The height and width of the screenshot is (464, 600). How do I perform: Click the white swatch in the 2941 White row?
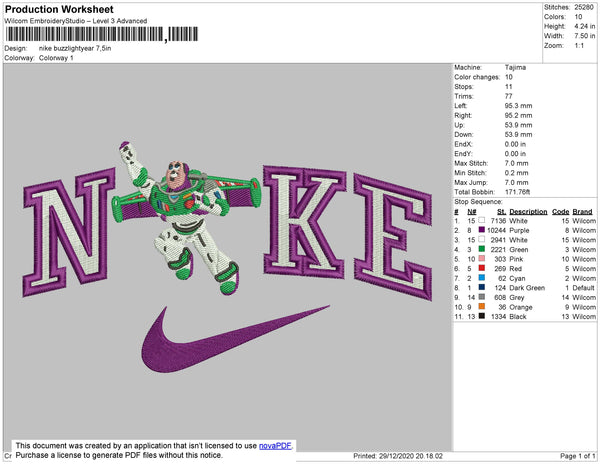482,239
